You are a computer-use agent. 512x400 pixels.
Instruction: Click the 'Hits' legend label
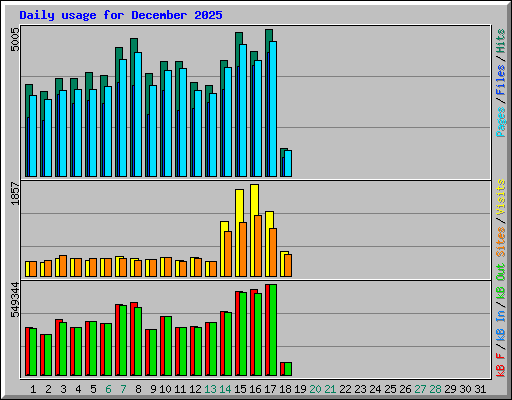coord(501,41)
